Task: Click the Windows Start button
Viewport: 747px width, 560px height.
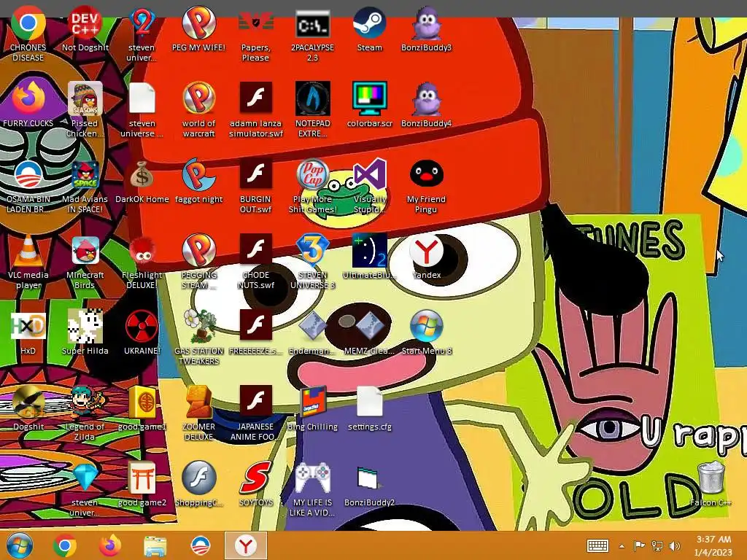Action: [x=19, y=545]
